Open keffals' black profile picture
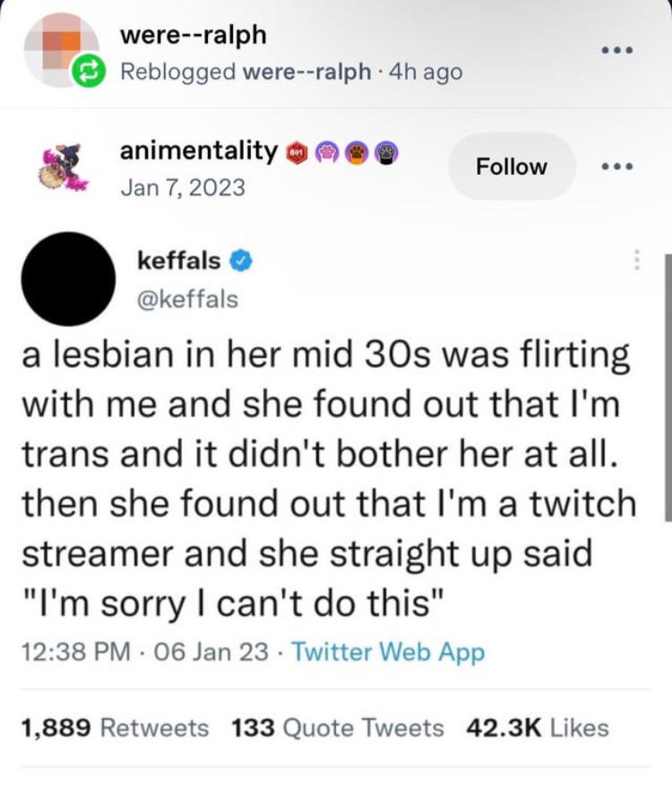This screenshot has width=672, height=793. click(x=68, y=279)
